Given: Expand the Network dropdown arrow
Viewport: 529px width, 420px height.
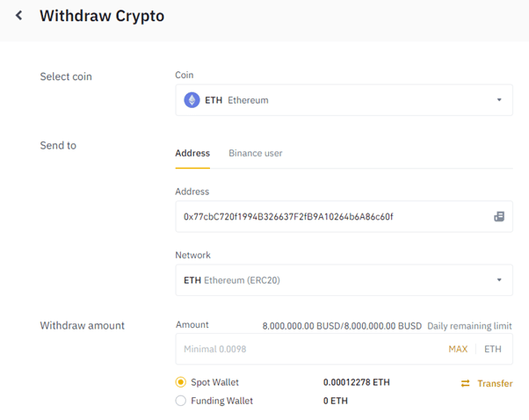Looking at the screenshot, I should [x=499, y=279].
